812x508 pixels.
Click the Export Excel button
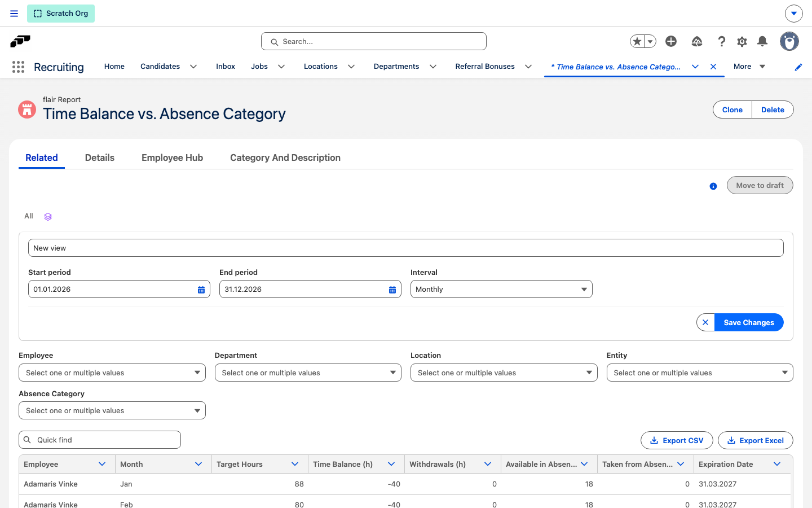click(756, 440)
